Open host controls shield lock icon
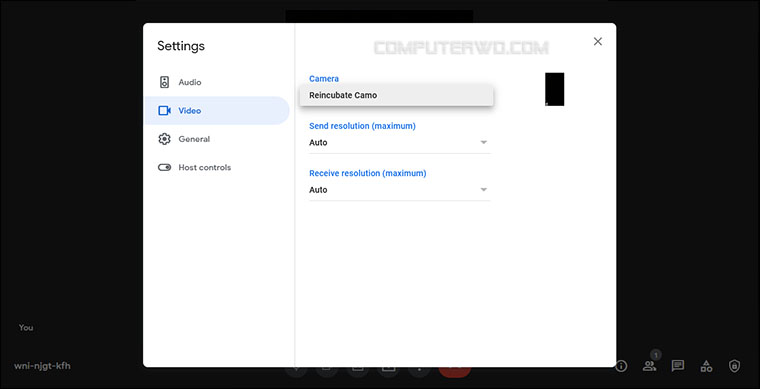This screenshot has width=760, height=389. click(x=735, y=366)
